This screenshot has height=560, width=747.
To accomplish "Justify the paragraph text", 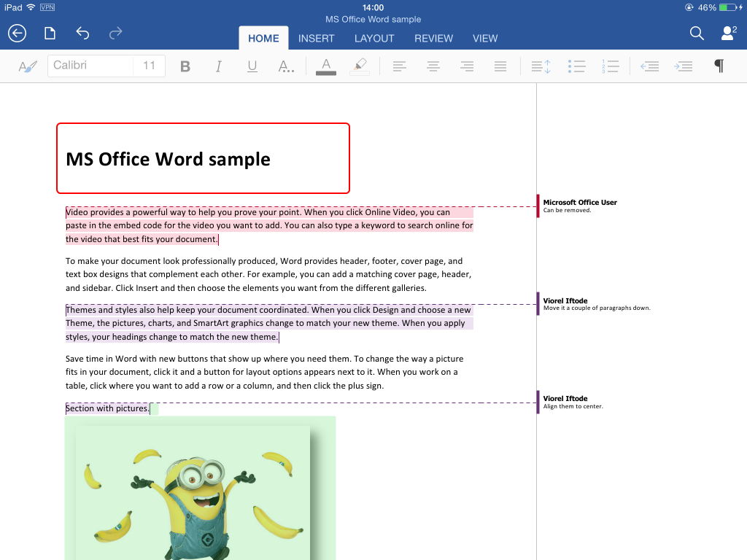I will [500, 66].
